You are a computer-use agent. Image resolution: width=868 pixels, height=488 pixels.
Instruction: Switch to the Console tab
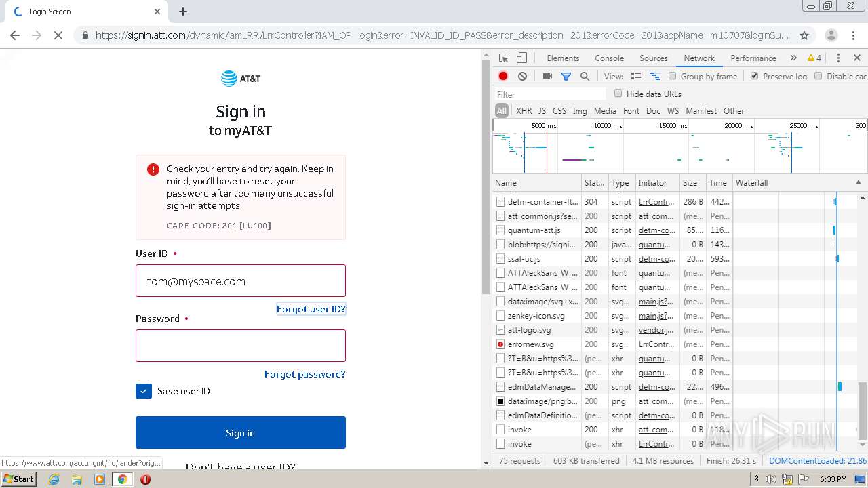[x=609, y=58]
